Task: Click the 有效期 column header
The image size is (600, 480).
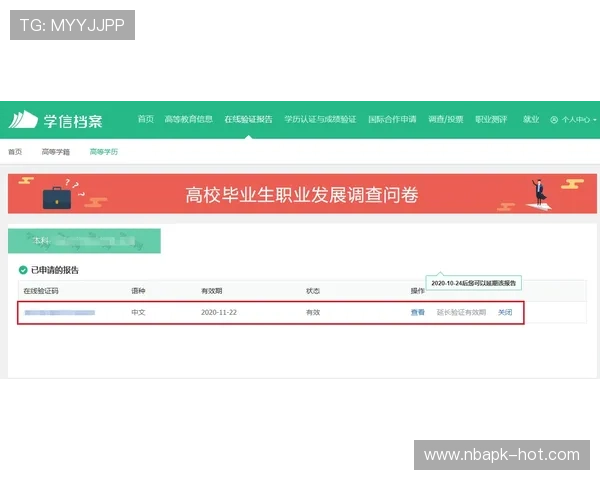Action: point(212,291)
